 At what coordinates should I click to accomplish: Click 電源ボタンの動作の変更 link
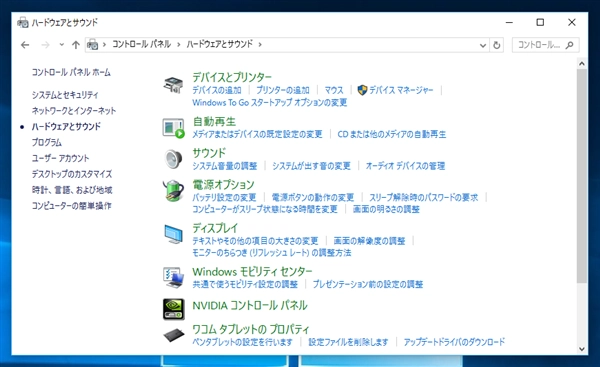click(x=313, y=197)
